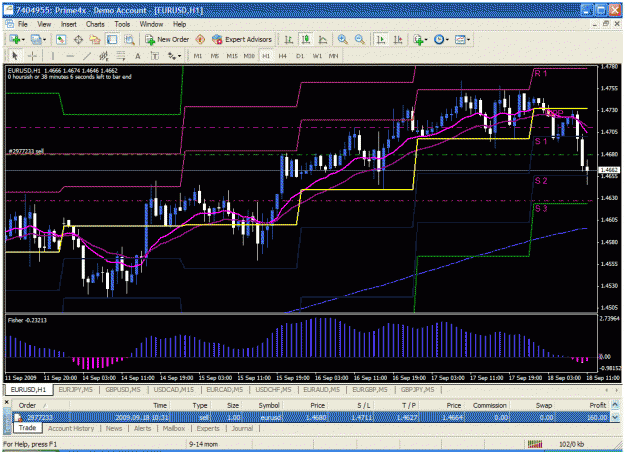Image resolution: width=625 pixels, height=452 pixels.
Task: Open the Charts menu
Action: (95, 24)
